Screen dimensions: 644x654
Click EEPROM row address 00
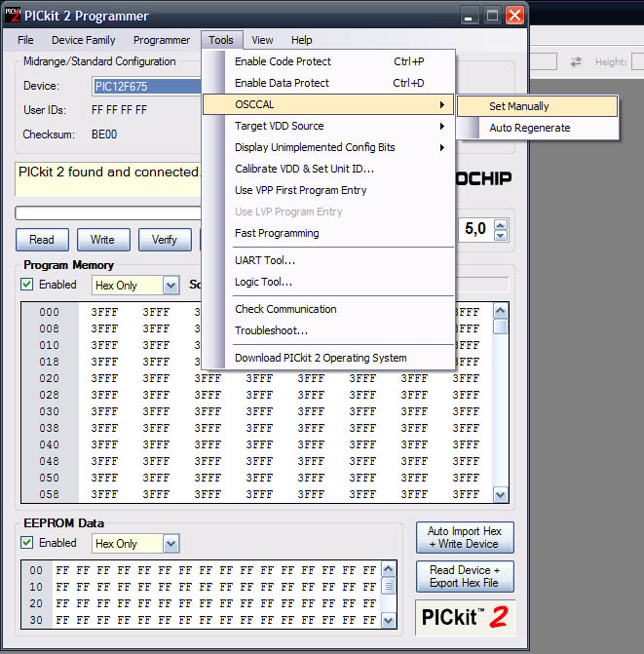[x=36, y=570]
